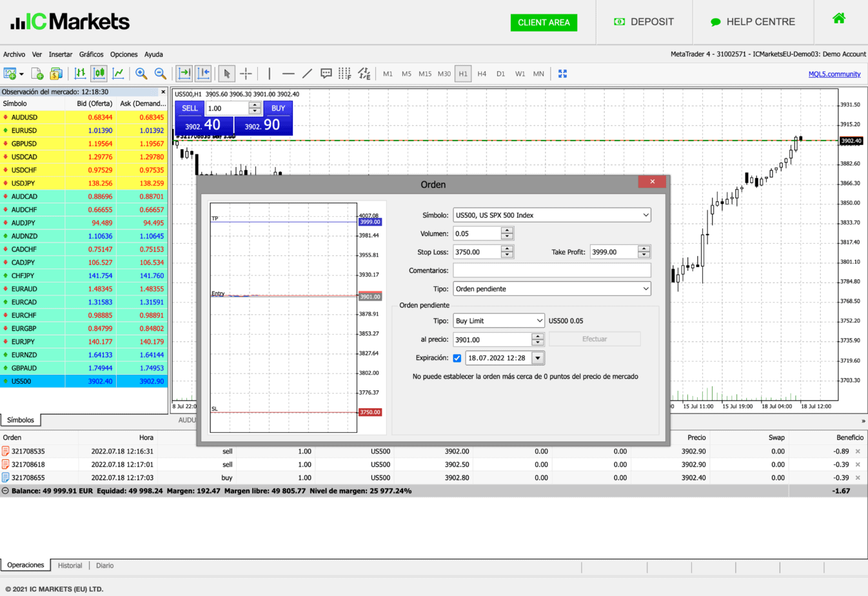Select M5 timeframe

coord(406,74)
